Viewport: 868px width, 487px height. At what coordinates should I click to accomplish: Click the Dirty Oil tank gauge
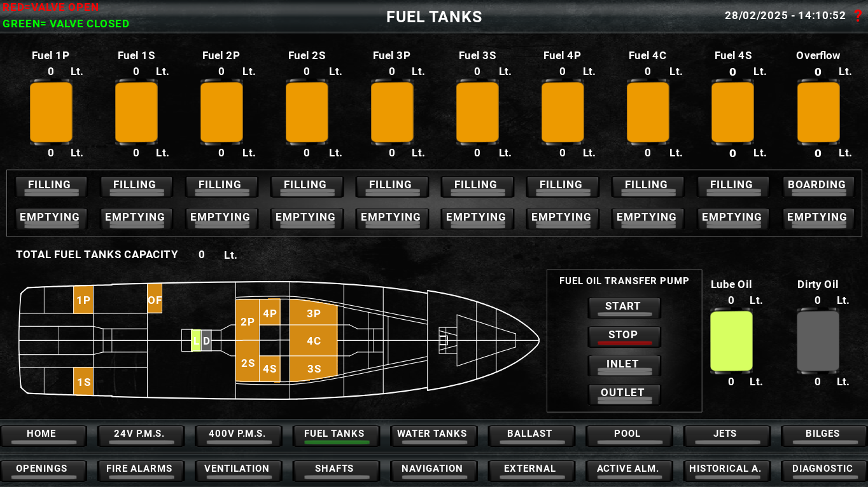tap(818, 341)
